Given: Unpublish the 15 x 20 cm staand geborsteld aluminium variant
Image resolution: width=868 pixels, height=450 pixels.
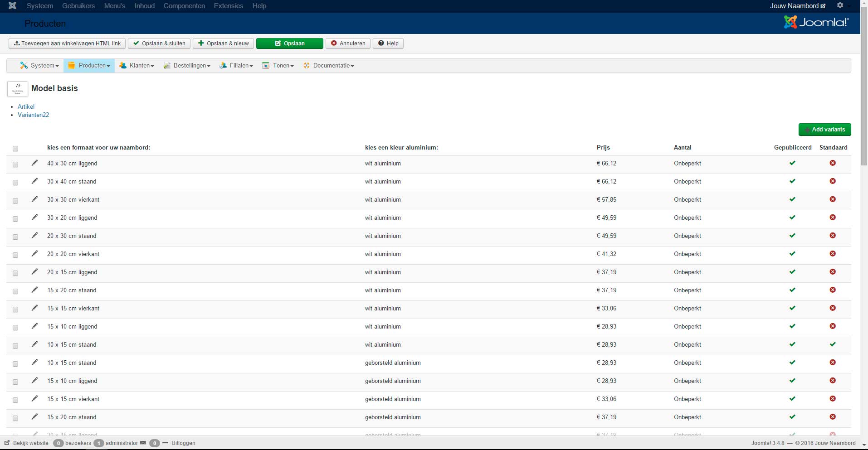Looking at the screenshot, I should pos(792,417).
